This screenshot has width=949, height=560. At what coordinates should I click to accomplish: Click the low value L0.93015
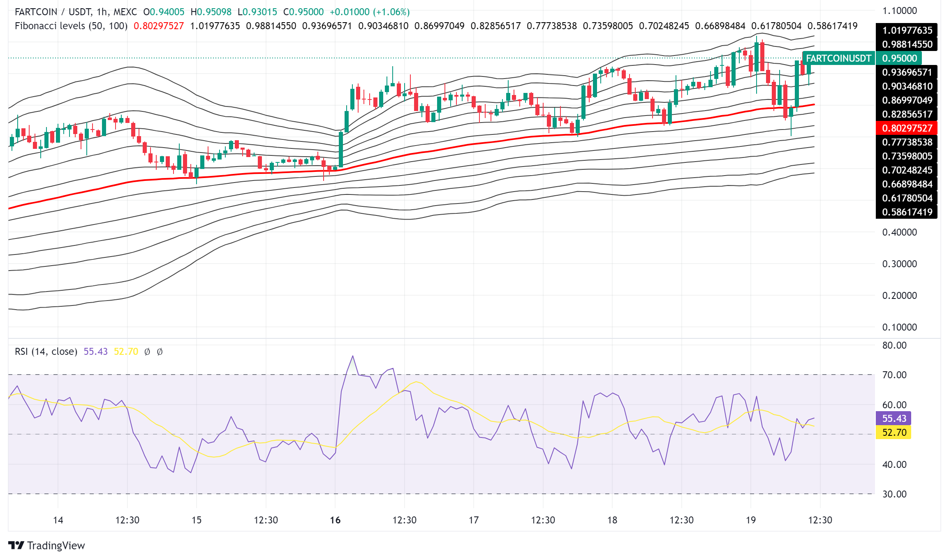coord(257,12)
